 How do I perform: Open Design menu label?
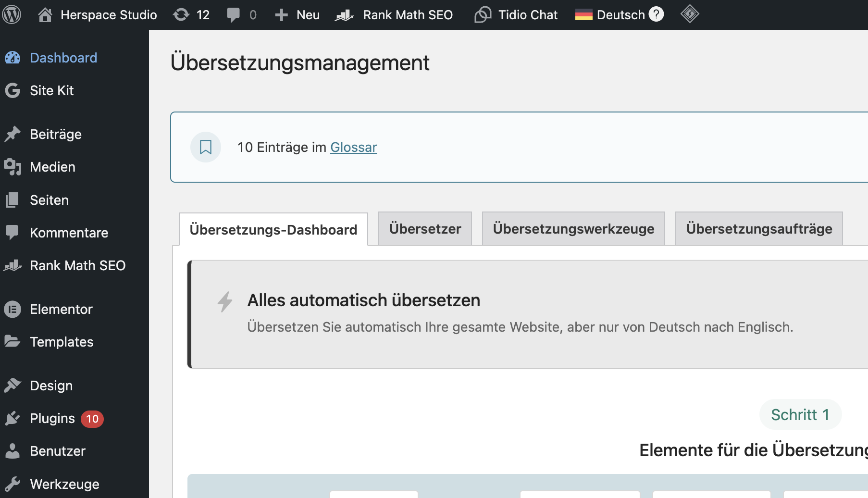[x=51, y=386]
